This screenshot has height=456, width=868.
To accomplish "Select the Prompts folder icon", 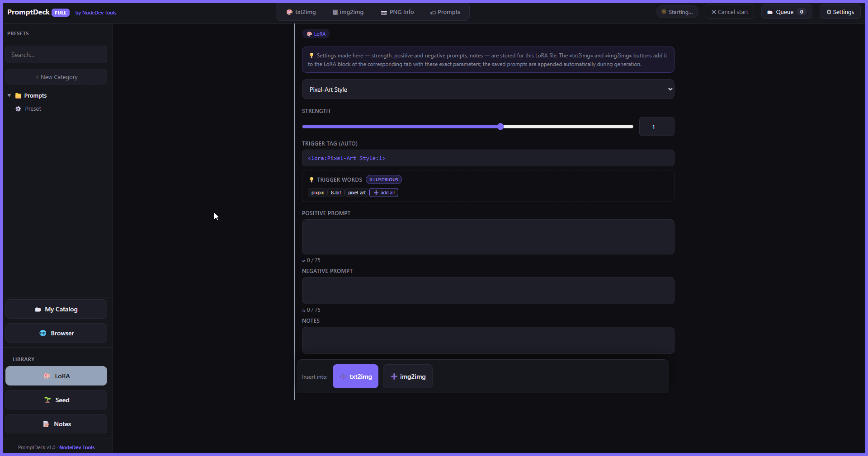I will [x=19, y=96].
